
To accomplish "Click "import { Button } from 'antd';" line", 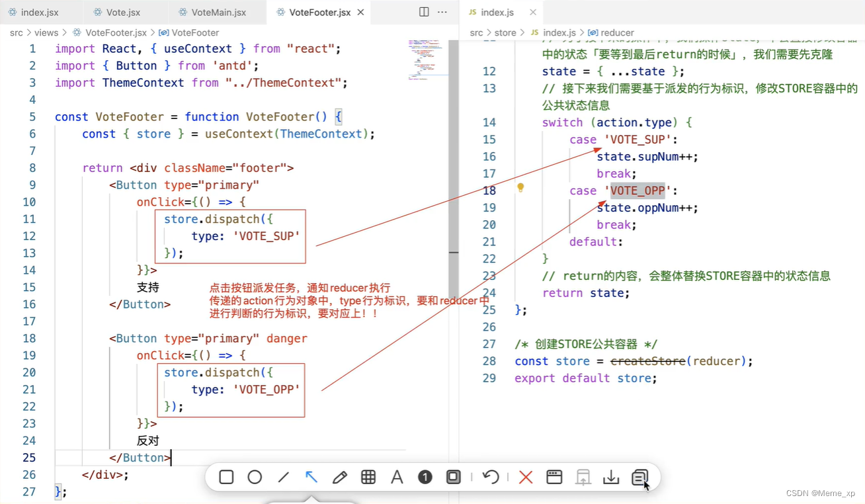I will 157,65.
